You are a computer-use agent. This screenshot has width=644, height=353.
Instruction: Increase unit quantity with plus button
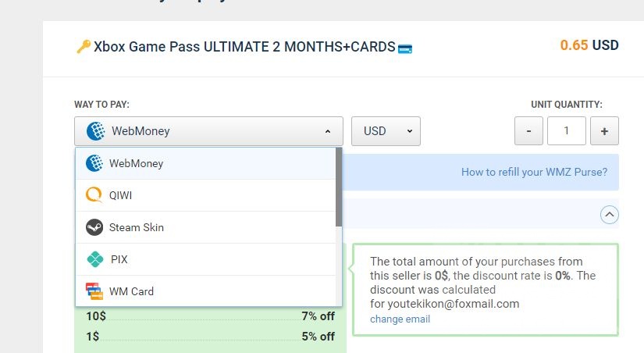click(604, 131)
